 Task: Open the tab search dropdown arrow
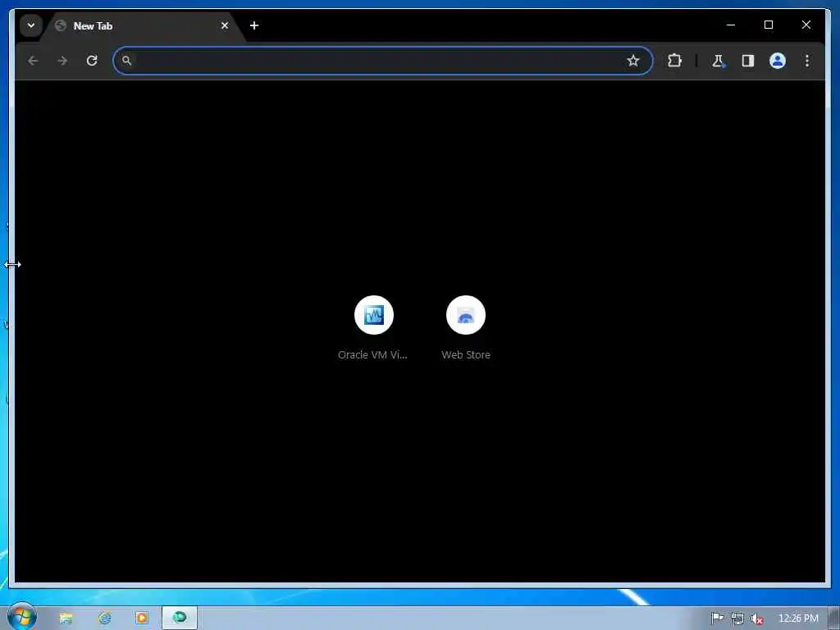(31, 25)
